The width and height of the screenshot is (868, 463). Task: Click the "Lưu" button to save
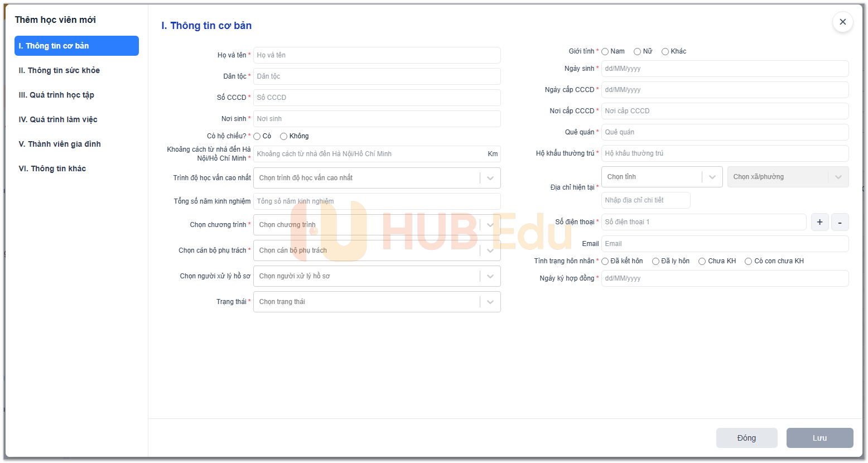819,438
